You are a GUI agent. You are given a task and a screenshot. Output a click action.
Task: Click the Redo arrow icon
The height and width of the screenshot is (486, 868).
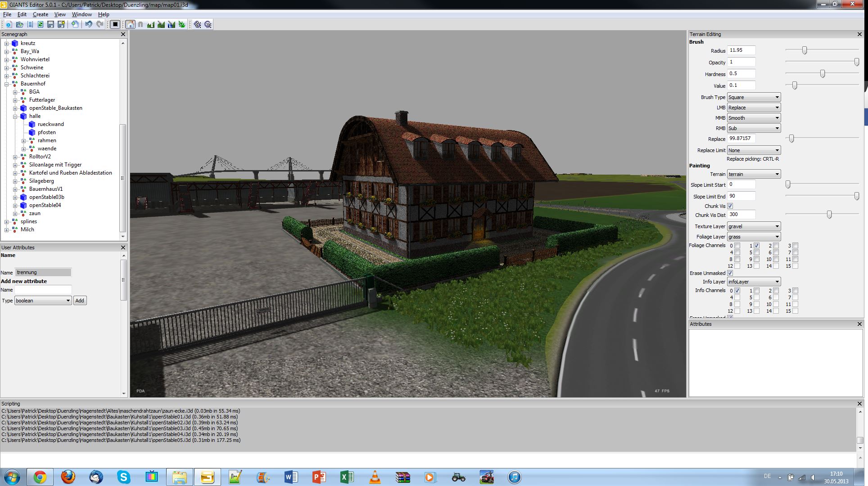[99, 24]
